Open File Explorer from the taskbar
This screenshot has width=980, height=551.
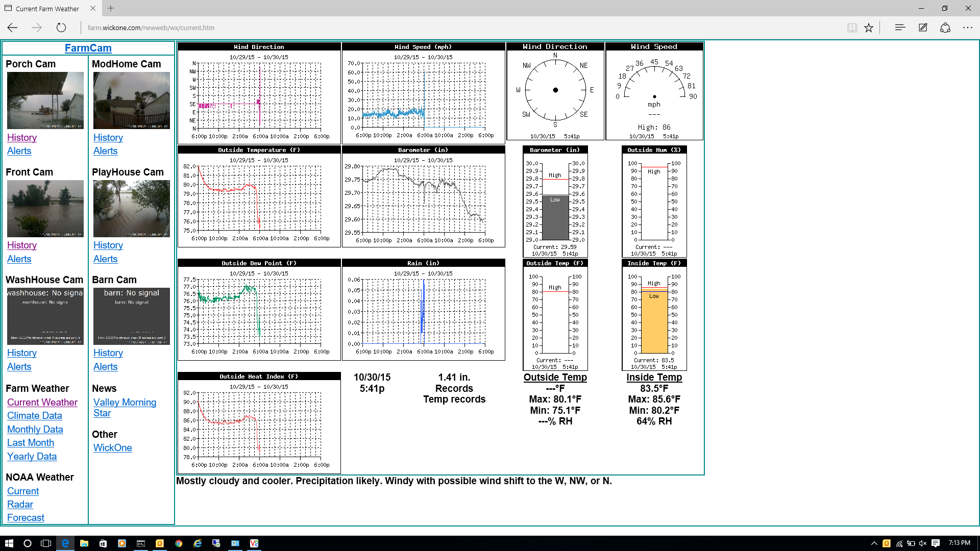tap(84, 543)
